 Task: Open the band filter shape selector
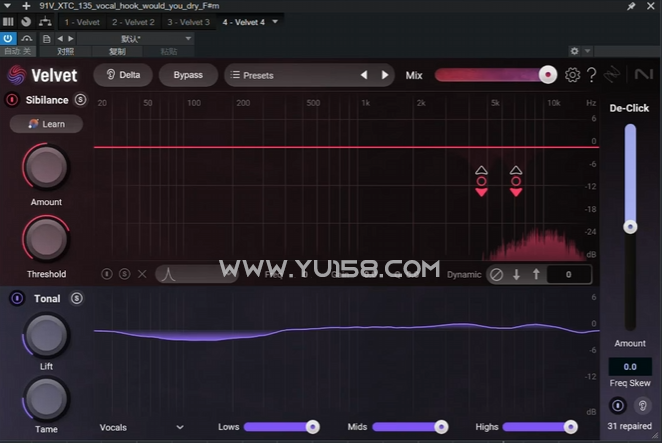click(196, 274)
